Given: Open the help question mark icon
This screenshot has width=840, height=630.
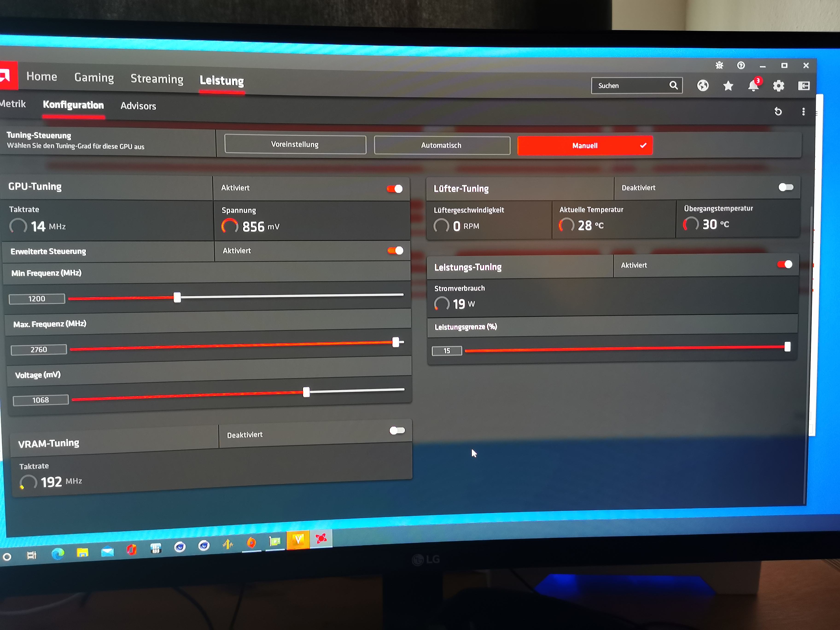Looking at the screenshot, I should click(x=741, y=65).
